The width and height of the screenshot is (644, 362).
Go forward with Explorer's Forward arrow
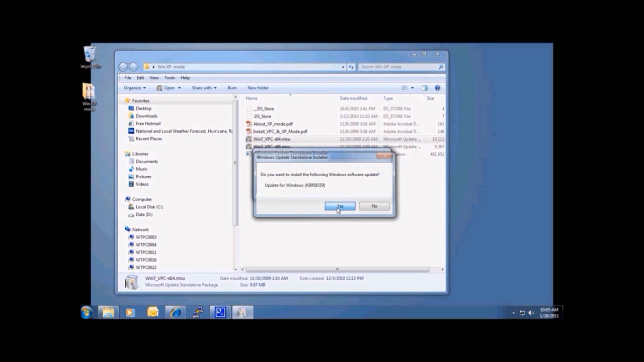[133, 67]
